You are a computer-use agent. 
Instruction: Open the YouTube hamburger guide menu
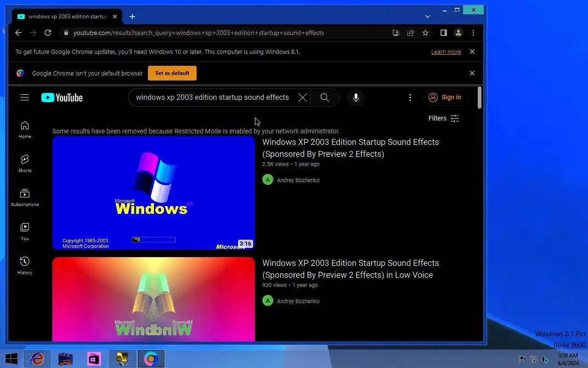25,98
